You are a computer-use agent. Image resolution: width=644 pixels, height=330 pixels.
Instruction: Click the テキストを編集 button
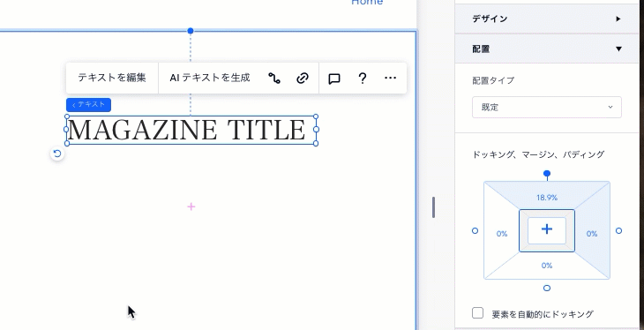coord(112,78)
